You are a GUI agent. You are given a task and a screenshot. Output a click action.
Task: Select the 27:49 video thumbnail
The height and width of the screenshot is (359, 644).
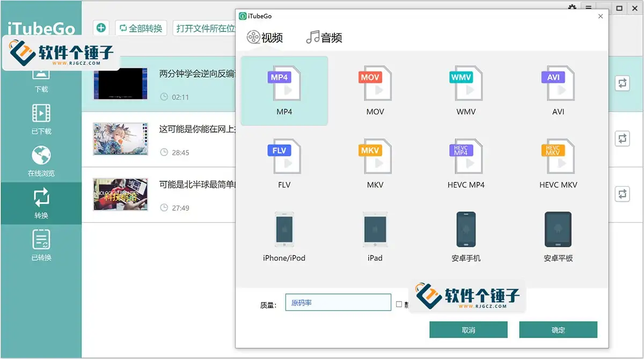coord(120,194)
